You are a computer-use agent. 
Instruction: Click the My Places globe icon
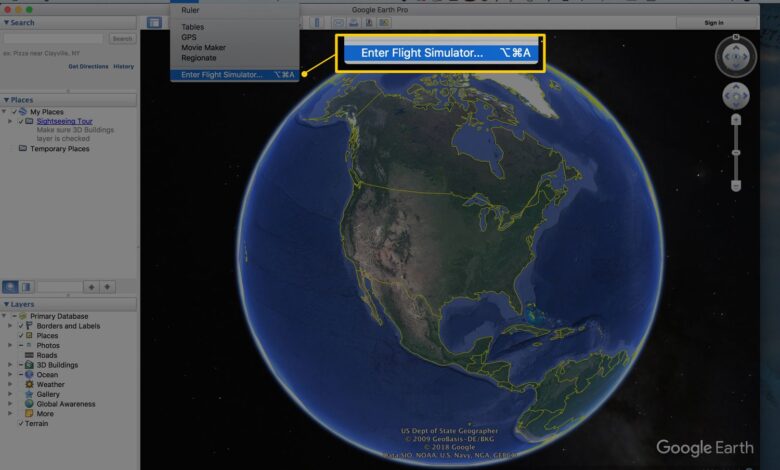[x=23, y=111]
